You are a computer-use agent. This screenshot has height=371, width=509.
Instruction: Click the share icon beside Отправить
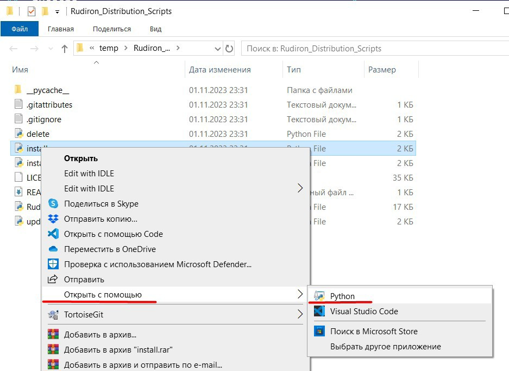tap(53, 279)
